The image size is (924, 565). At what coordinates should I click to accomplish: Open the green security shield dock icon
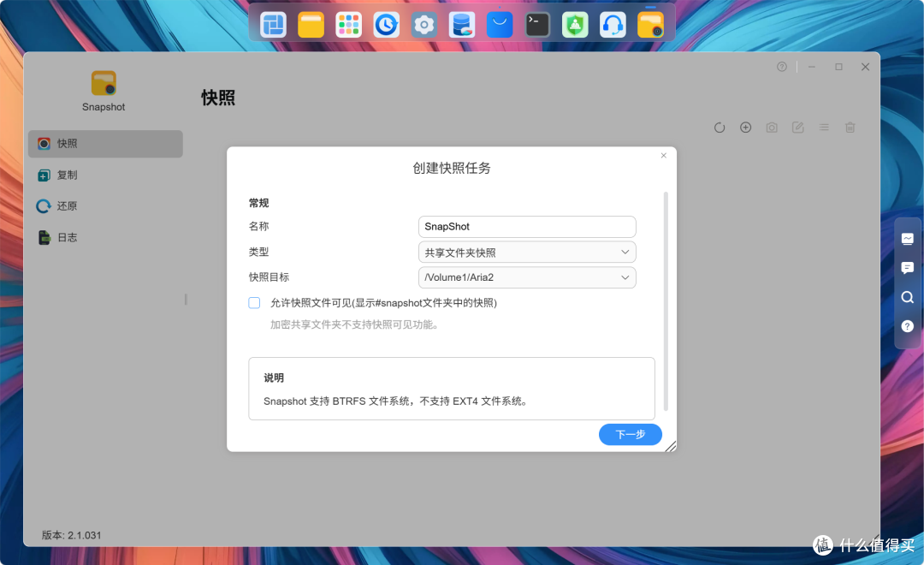pyautogui.click(x=575, y=25)
